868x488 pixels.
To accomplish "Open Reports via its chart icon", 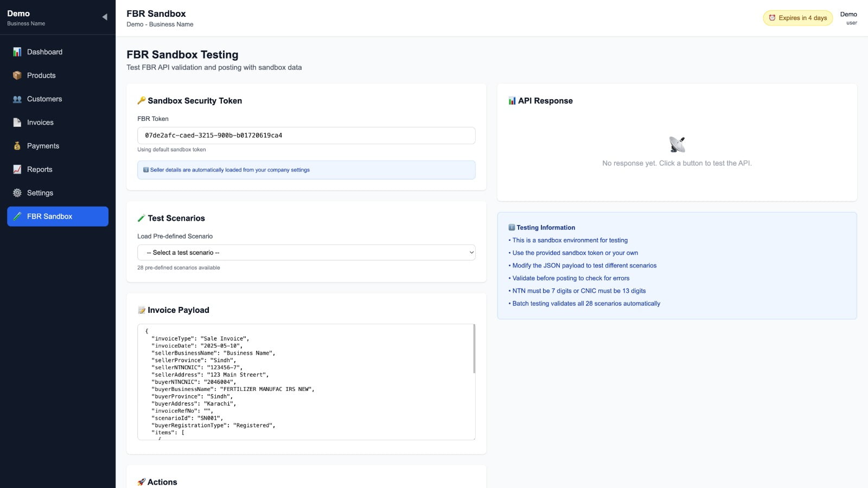I will (17, 169).
